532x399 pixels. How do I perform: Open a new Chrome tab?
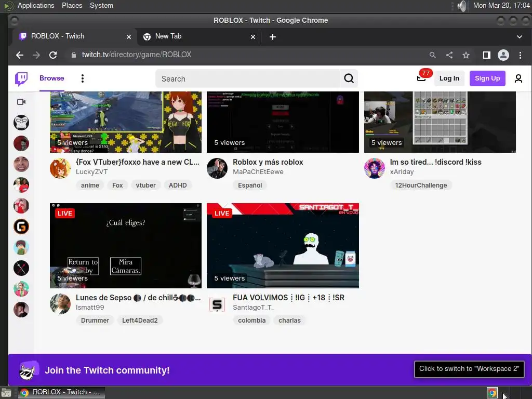tap(272, 37)
